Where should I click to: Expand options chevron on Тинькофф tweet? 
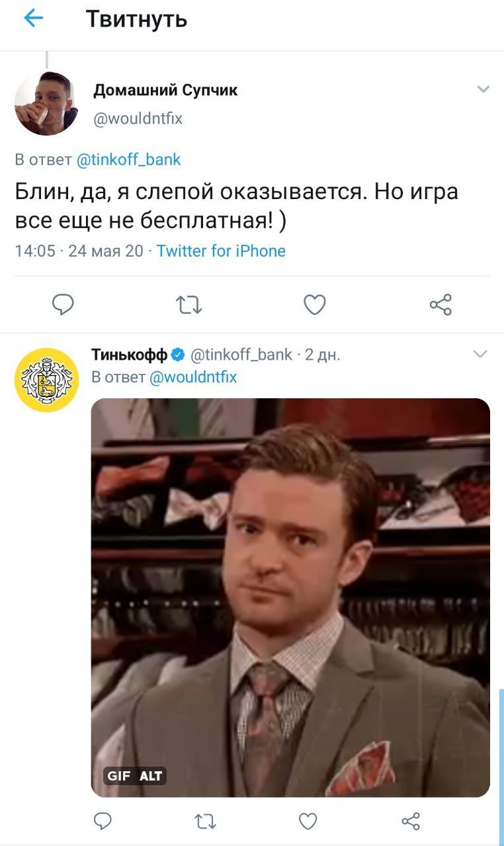click(481, 355)
